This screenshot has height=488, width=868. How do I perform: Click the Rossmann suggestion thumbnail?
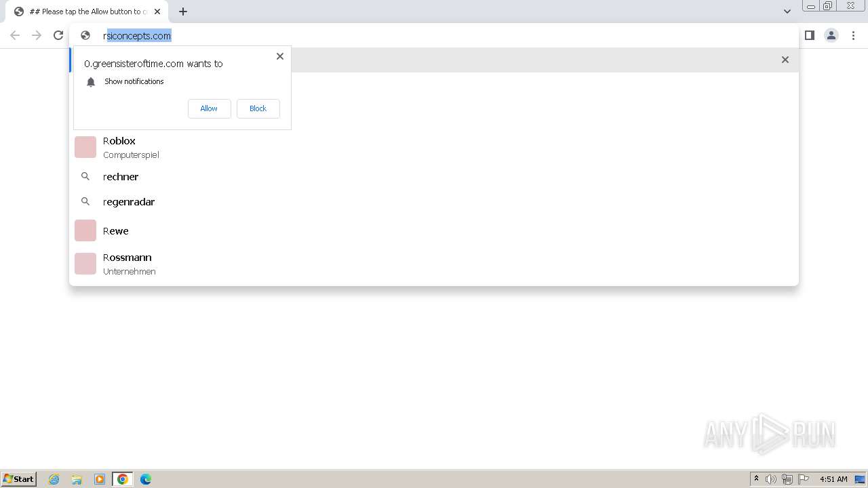pyautogui.click(x=85, y=264)
